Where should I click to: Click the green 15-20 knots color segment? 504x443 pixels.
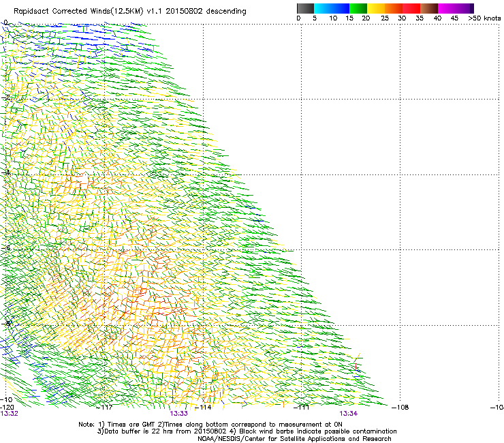358,8
